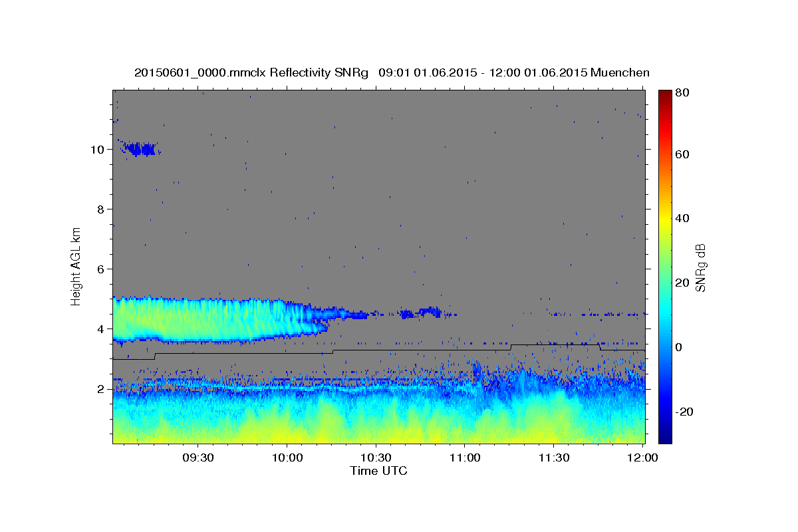Viewport: 798px width, 532px height.
Task: Click the height tick label 6
Action: coord(100,269)
